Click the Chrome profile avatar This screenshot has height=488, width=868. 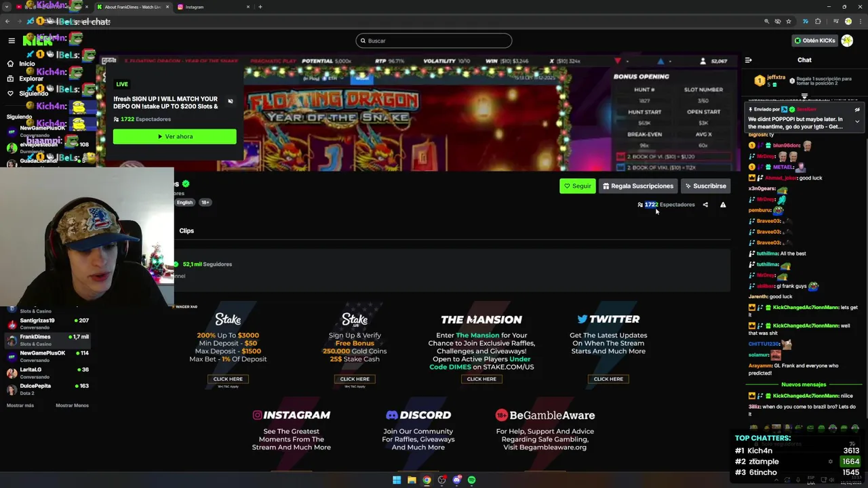tap(848, 22)
